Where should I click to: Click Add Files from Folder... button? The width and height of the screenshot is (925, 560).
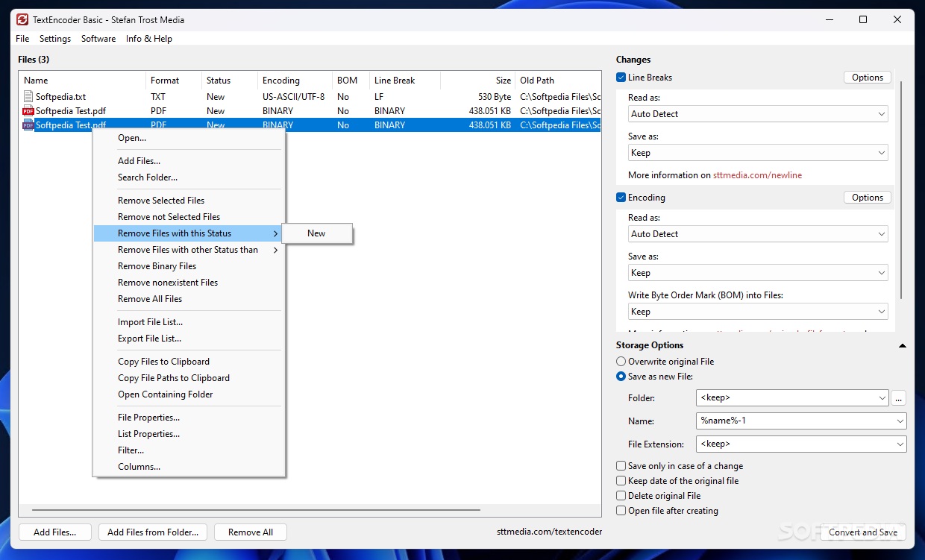[153, 532]
